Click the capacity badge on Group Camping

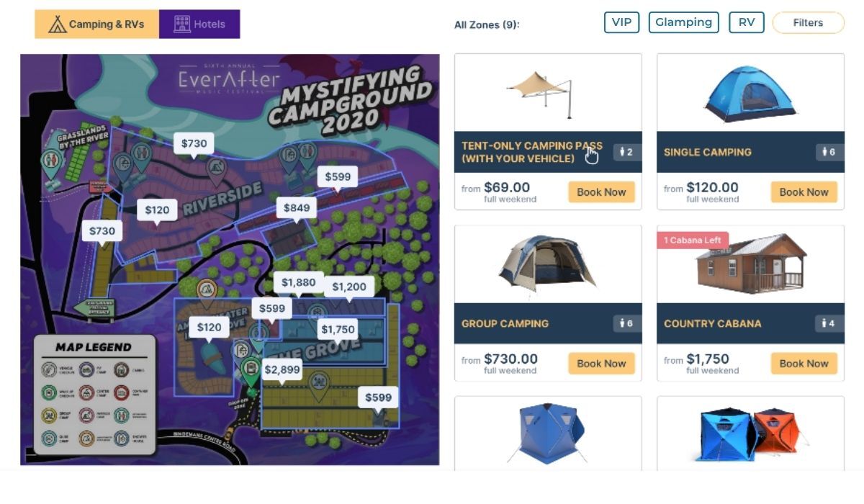pyautogui.click(x=626, y=323)
